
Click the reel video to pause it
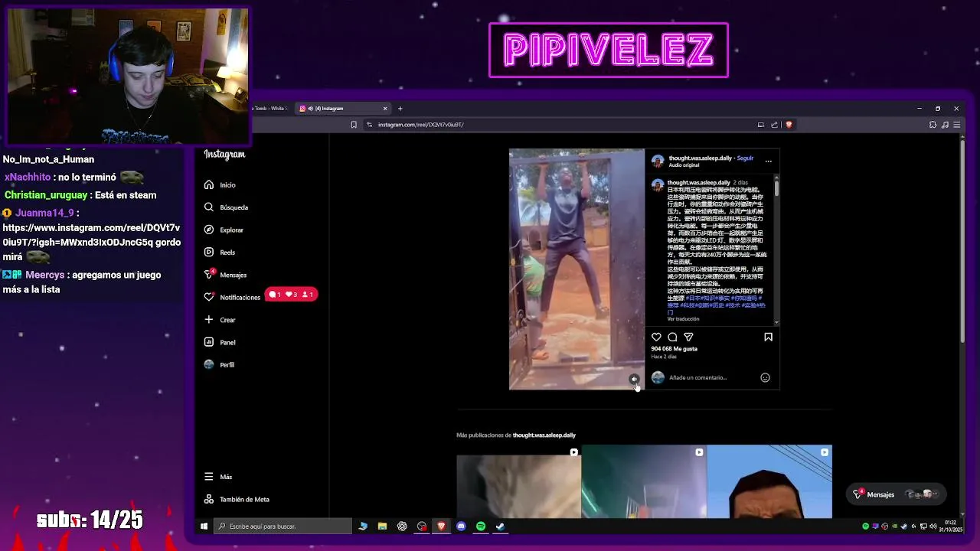[x=577, y=269]
